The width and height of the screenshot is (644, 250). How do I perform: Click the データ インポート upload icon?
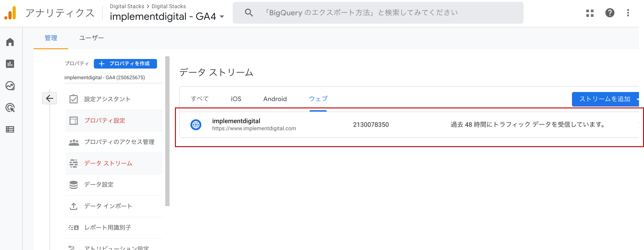tap(73, 206)
